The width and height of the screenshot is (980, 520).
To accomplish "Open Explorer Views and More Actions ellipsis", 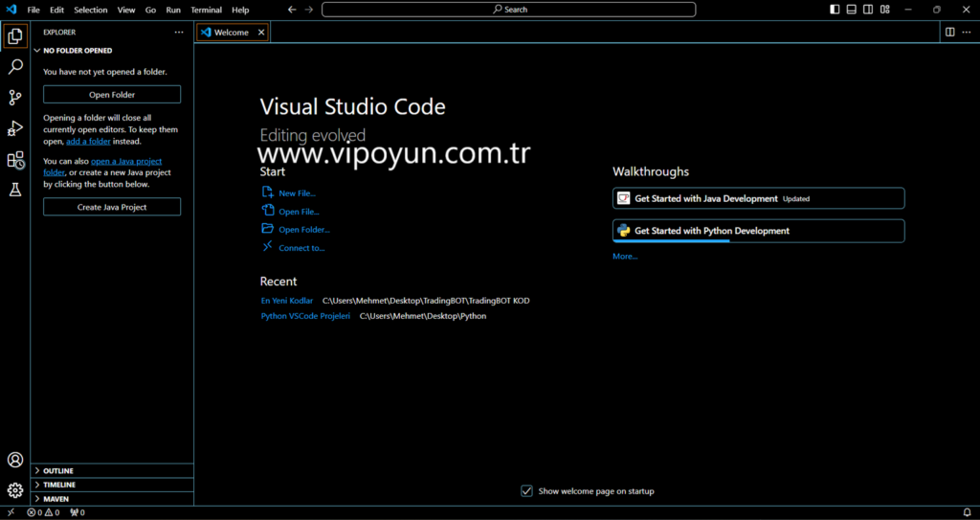I will pos(179,32).
